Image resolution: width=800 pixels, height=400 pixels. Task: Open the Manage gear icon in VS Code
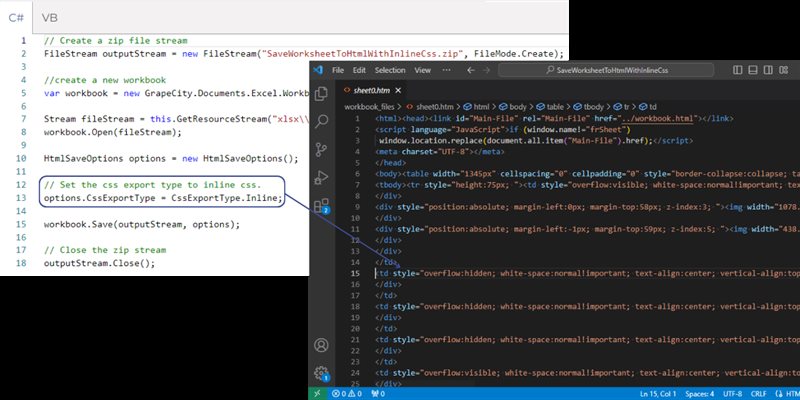(x=321, y=374)
